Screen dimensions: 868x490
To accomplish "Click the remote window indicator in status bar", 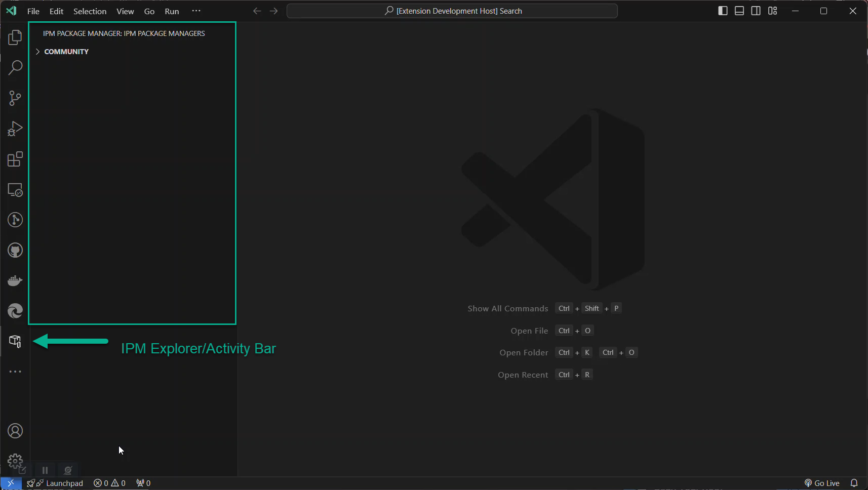I will click(x=11, y=483).
